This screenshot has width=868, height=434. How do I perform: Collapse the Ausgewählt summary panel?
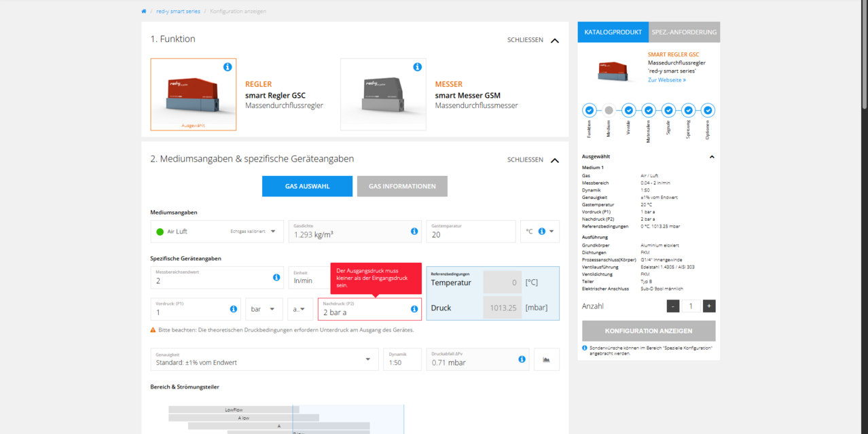[x=712, y=157]
